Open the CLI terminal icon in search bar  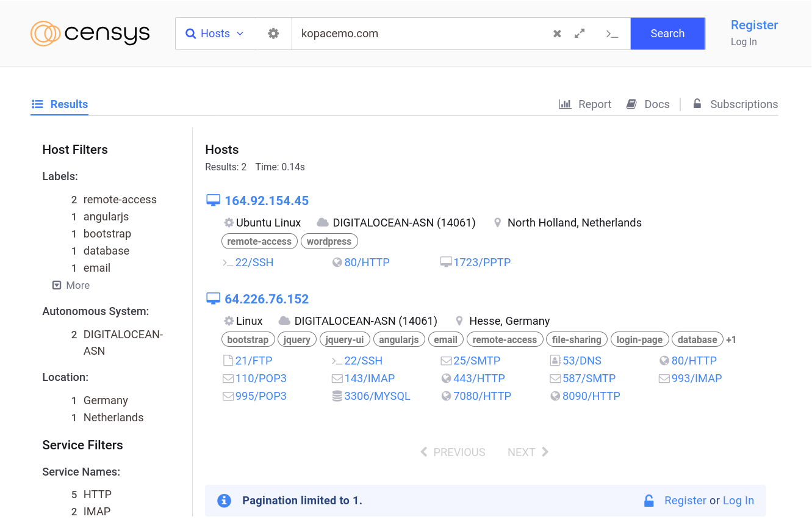(612, 34)
